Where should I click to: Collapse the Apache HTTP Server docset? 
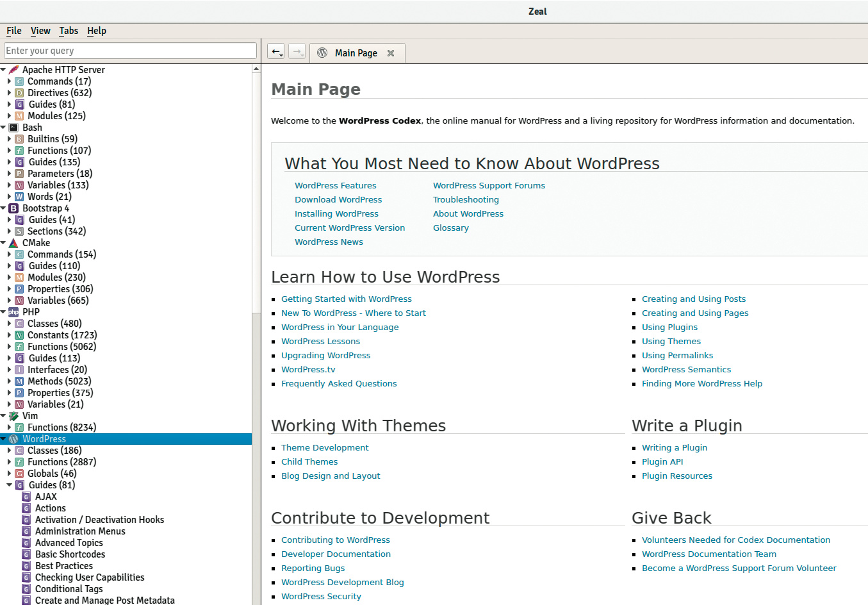(3, 70)
